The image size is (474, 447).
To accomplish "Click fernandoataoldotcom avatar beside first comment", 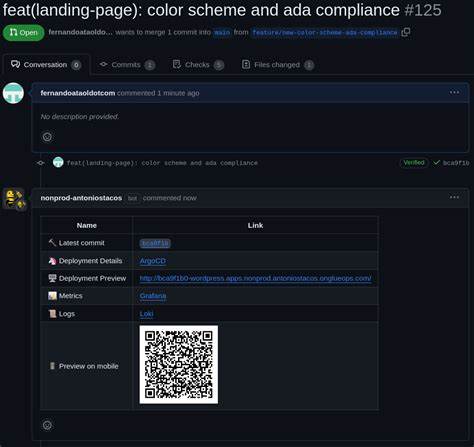I will tap(13, 93).
